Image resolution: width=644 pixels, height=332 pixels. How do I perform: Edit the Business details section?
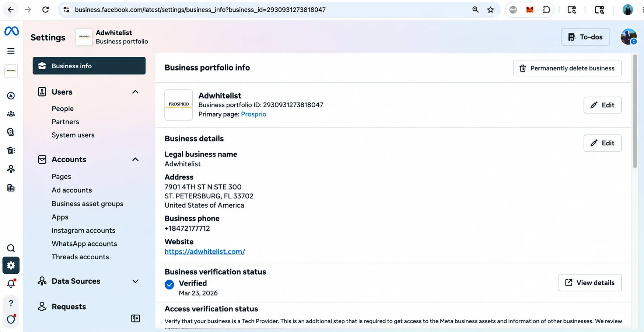click(x=602, y=143)
